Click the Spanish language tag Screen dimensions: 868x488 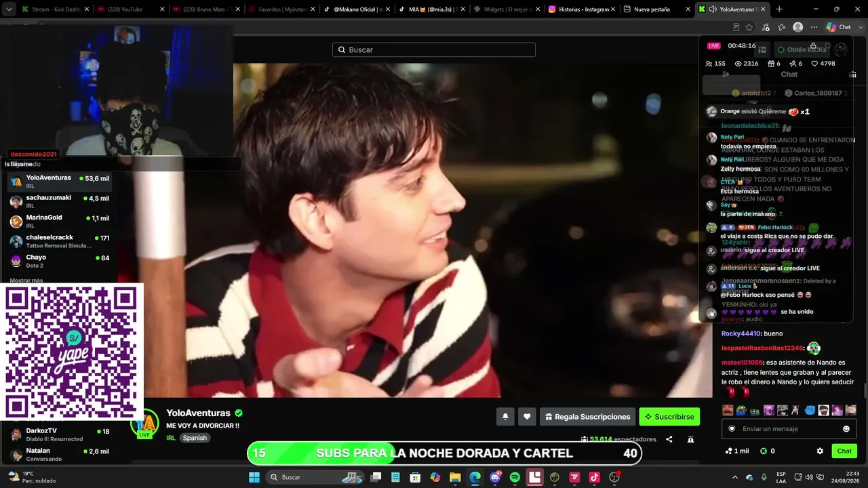tap(195, 438)
